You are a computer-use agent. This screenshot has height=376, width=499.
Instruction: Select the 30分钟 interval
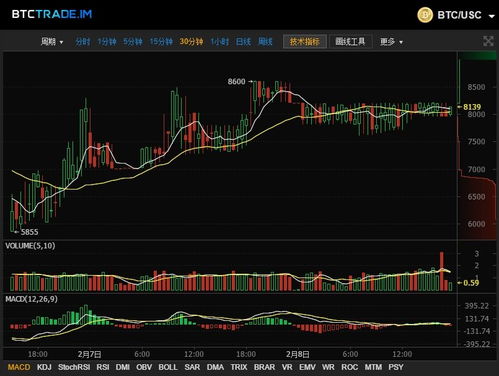[191, 42]
